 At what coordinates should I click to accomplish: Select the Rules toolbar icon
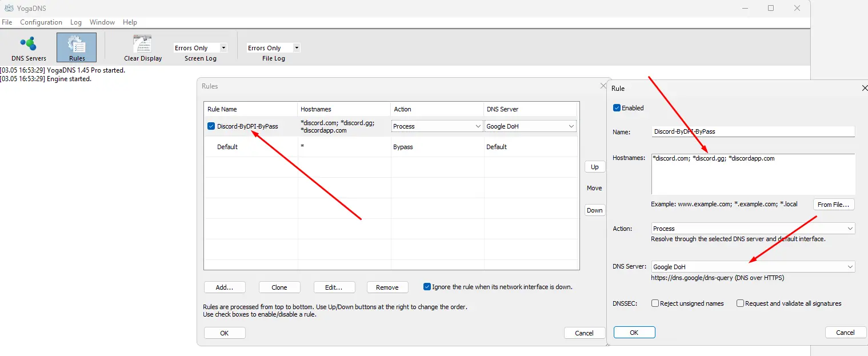[x=77, y=48]
